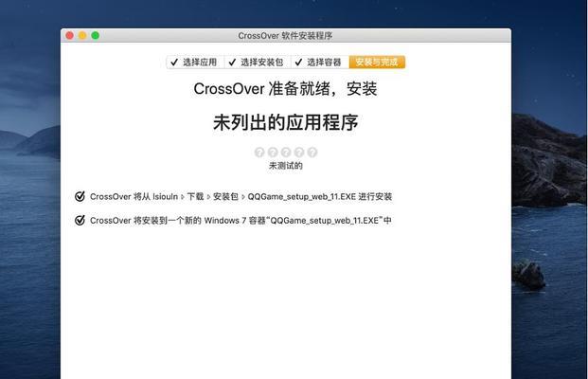Click the 未测试的 rating label
588x379 pixels.
click(286, 166)
